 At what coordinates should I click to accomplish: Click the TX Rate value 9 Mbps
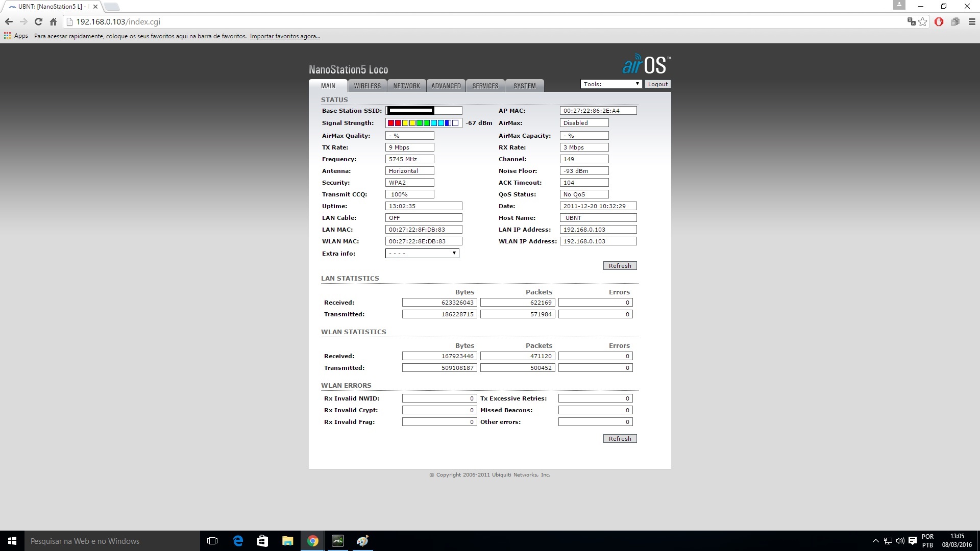click(410, 147)
